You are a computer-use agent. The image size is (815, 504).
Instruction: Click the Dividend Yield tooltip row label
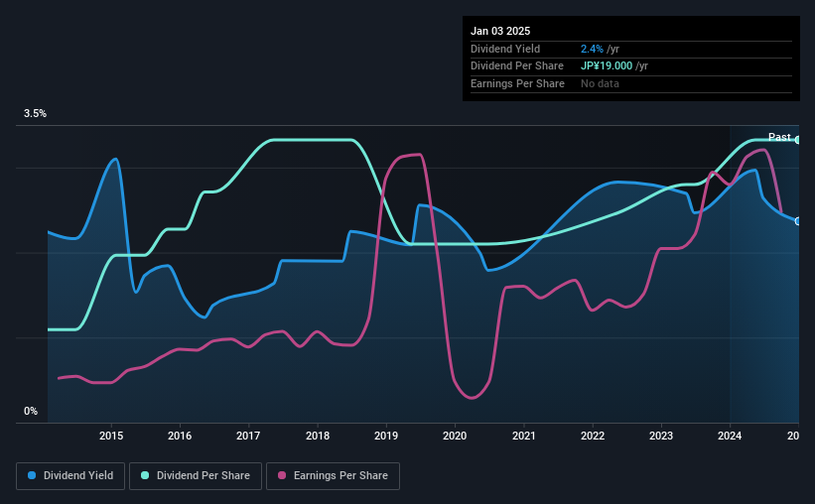505,49
